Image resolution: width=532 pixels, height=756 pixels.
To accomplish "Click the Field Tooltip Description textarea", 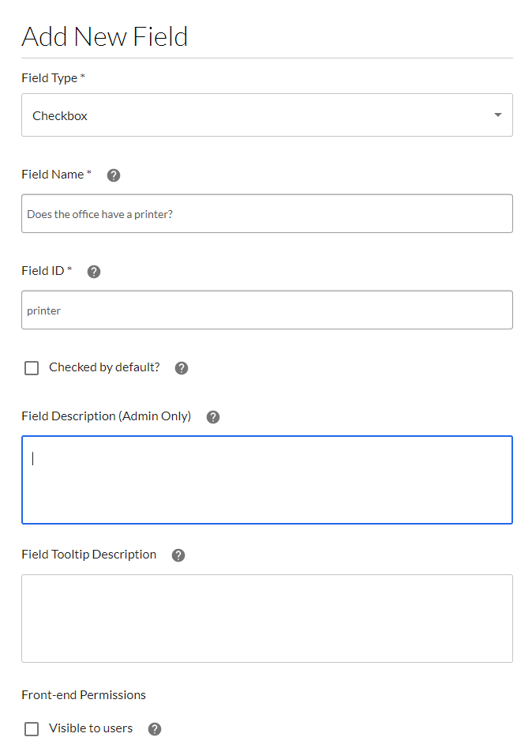I will pos(266,619).
